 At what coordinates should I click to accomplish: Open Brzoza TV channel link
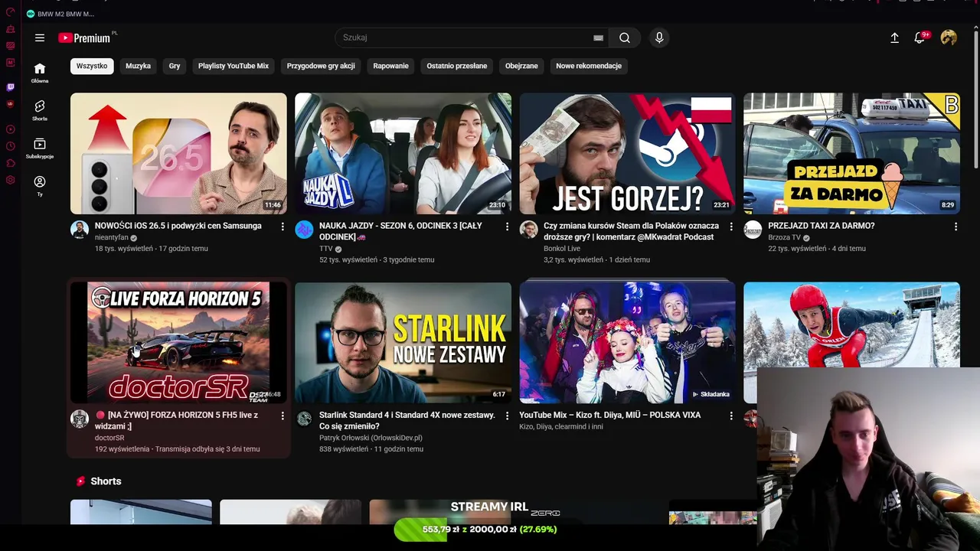784,237
